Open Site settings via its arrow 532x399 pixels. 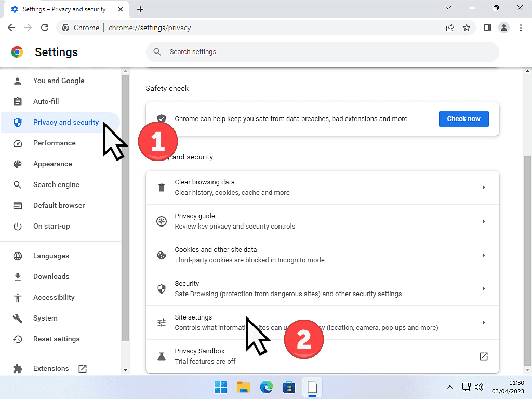tap(483, 323)
